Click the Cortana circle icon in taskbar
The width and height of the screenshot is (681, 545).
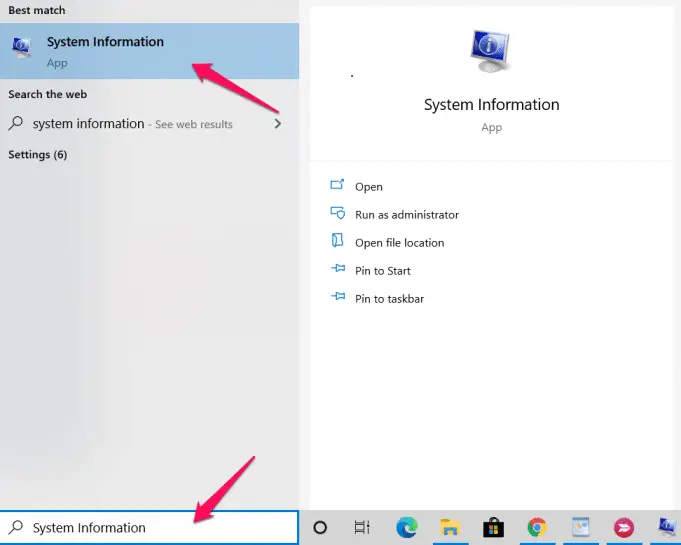tap(320, 528)
